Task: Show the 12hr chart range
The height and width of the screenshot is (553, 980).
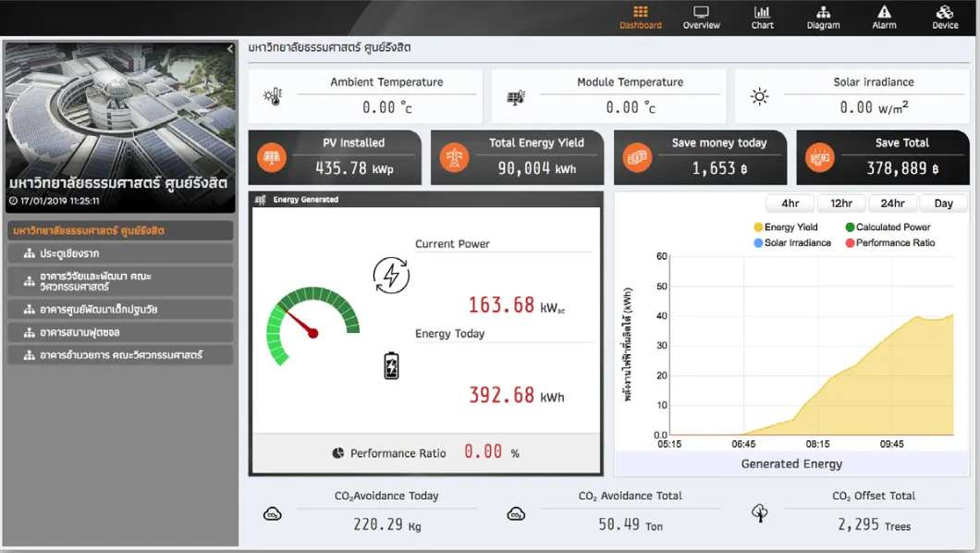Action: (841, 203)
